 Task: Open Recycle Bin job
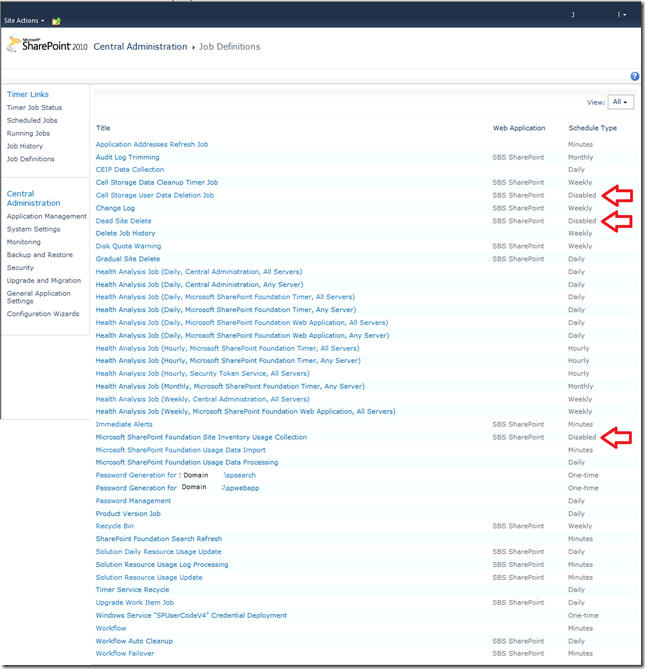[115, 526]
